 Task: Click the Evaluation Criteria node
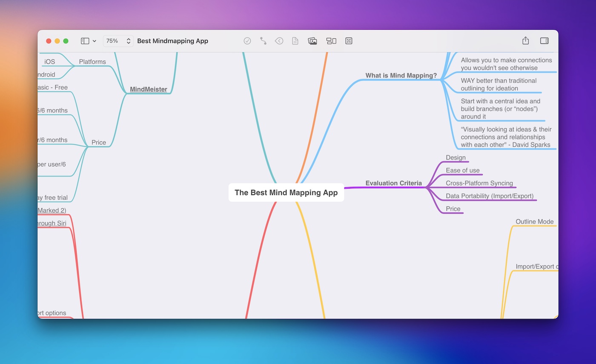click(x=394, y=183)
